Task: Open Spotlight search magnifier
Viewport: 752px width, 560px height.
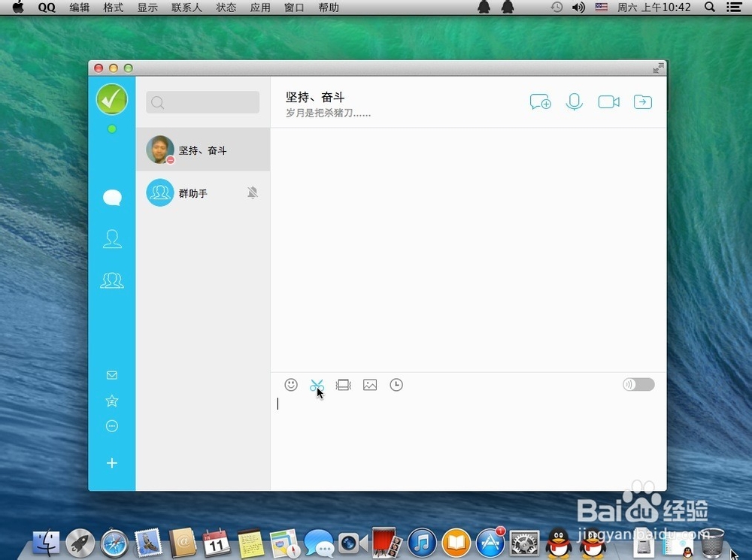Action: [x=710, y=8]
